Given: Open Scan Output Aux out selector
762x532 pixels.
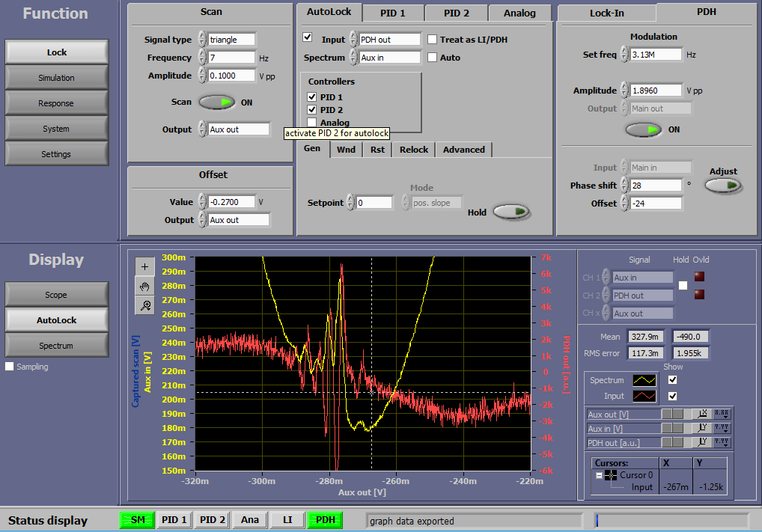Looking at the screenshot, I should (239, 129).
